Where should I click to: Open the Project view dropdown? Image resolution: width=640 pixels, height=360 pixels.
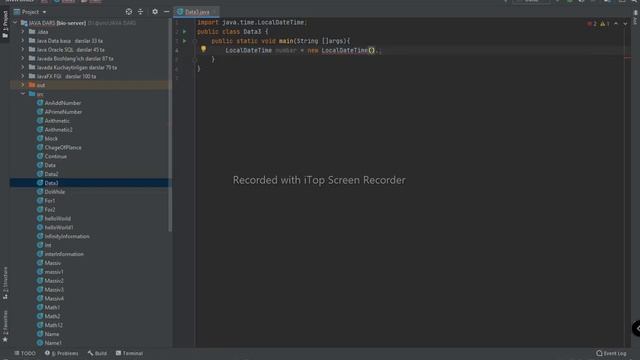click(x=30, y=12)
